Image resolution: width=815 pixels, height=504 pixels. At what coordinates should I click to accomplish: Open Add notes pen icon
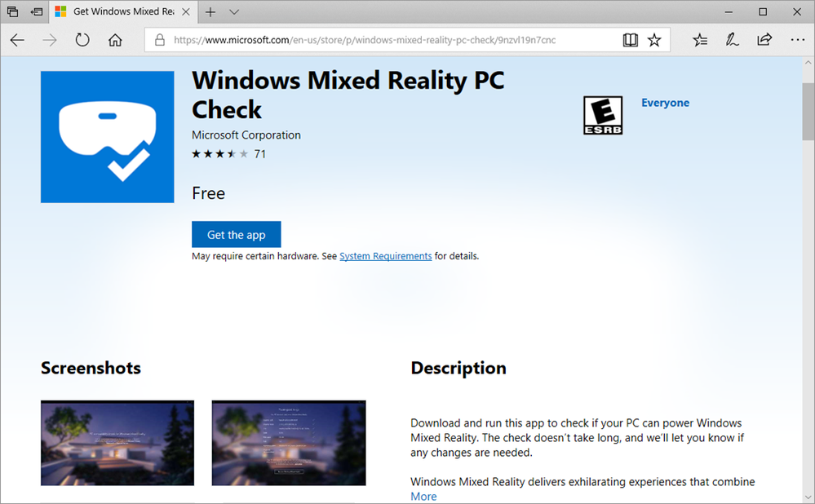click(x=732, y=40)
